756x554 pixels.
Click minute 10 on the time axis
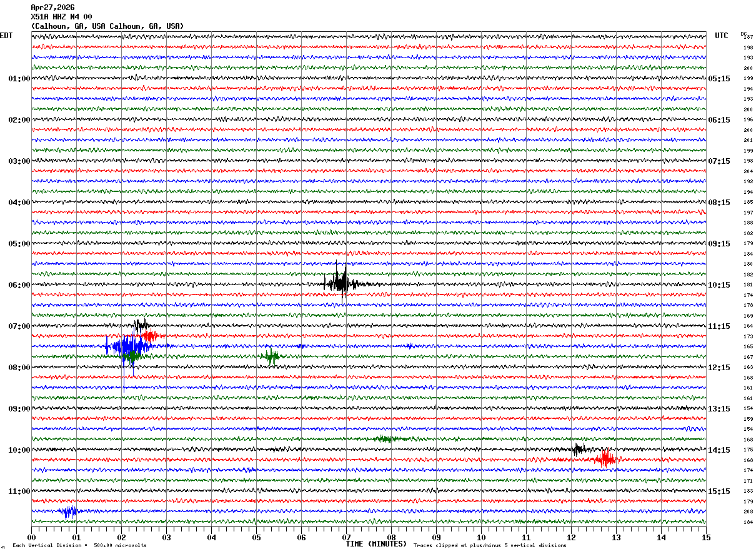click(481, 537)
